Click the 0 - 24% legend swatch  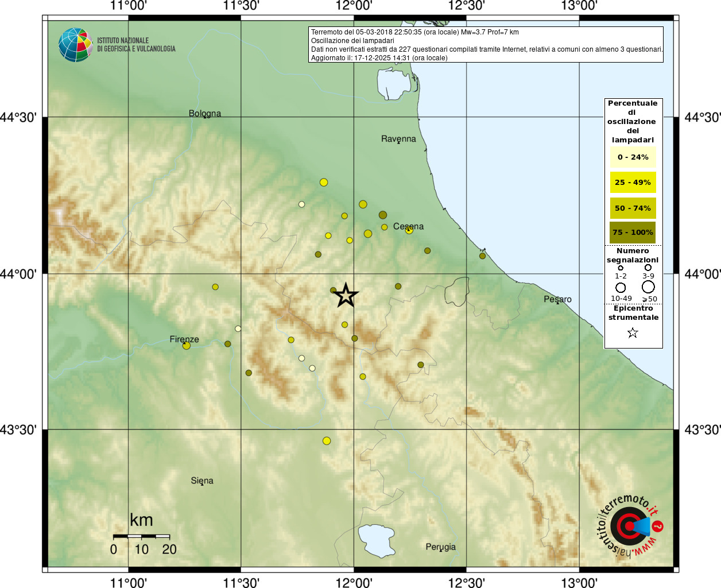(633, 157)
